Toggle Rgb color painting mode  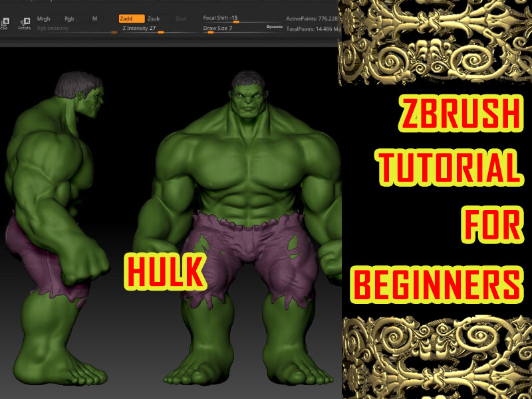[x=68, y=19]
